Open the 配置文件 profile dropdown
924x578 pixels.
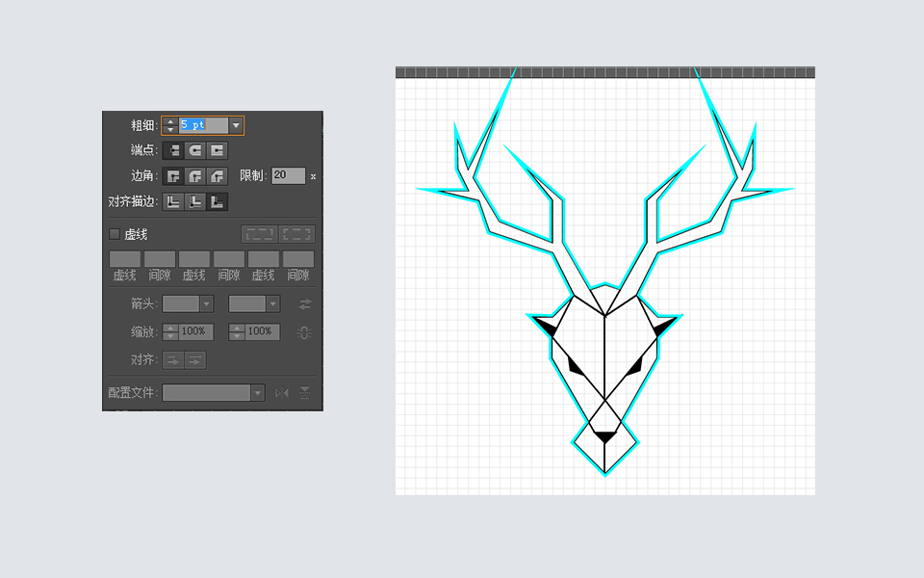pyautogui.click(x=258, y=393)
